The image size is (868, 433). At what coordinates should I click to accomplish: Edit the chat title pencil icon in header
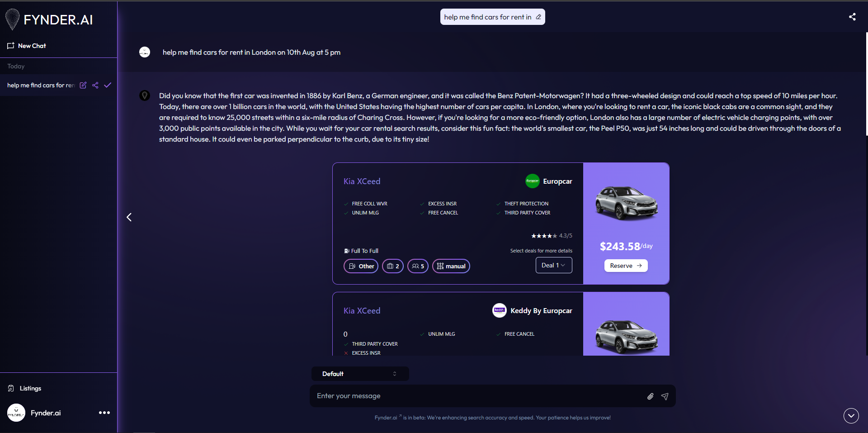[x=538, y=17]
